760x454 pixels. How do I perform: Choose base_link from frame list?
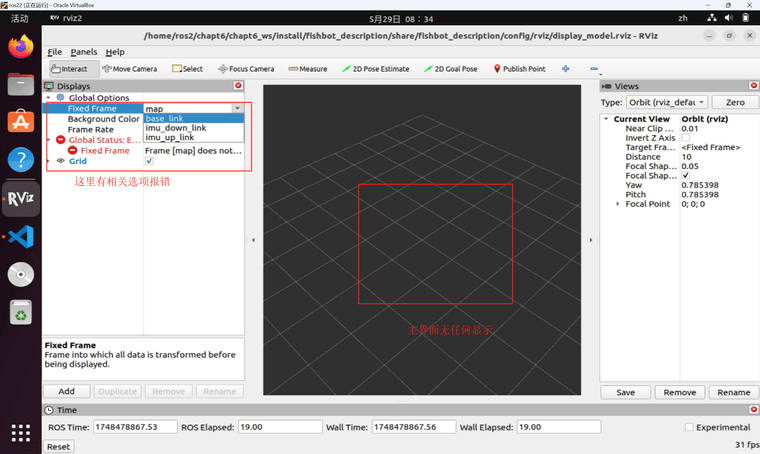click(x=193, y=118)
